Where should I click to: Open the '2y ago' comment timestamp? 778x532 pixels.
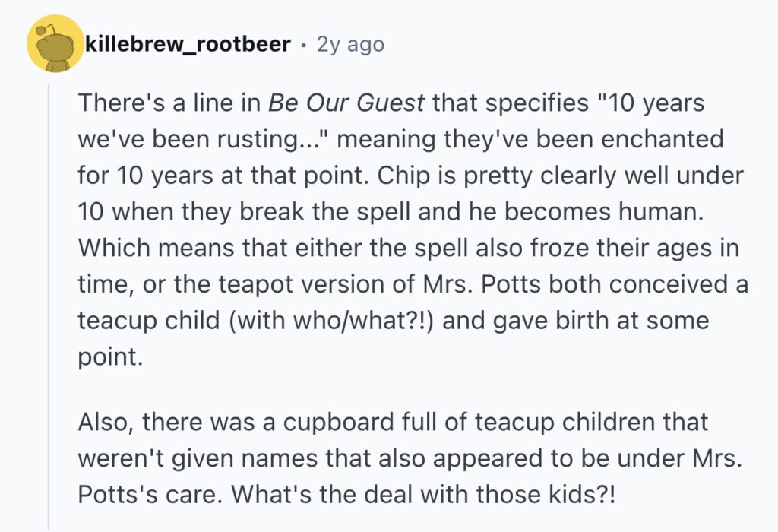pyautogui.click(x=350, y=45)
